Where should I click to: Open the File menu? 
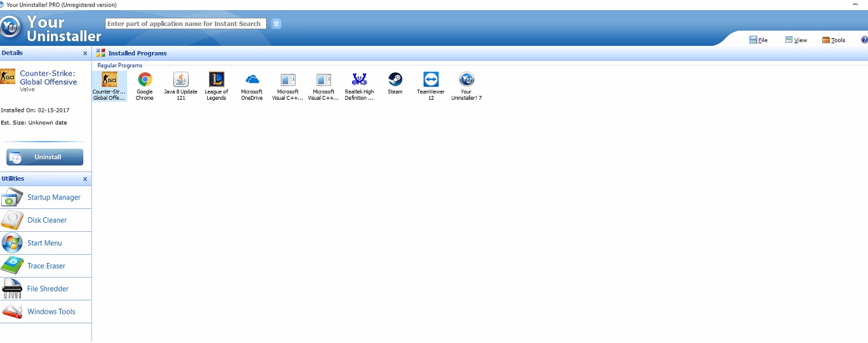[x=759, y=40]
